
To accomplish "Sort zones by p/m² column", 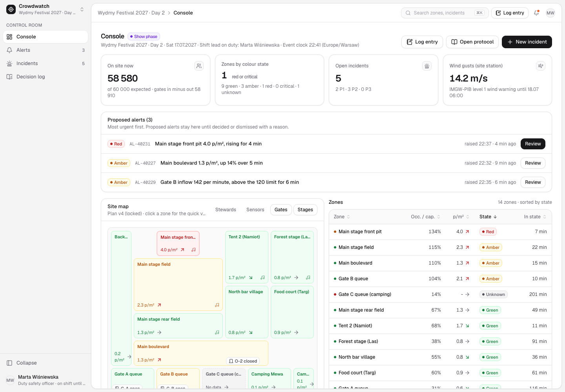I will coord(461,217).
